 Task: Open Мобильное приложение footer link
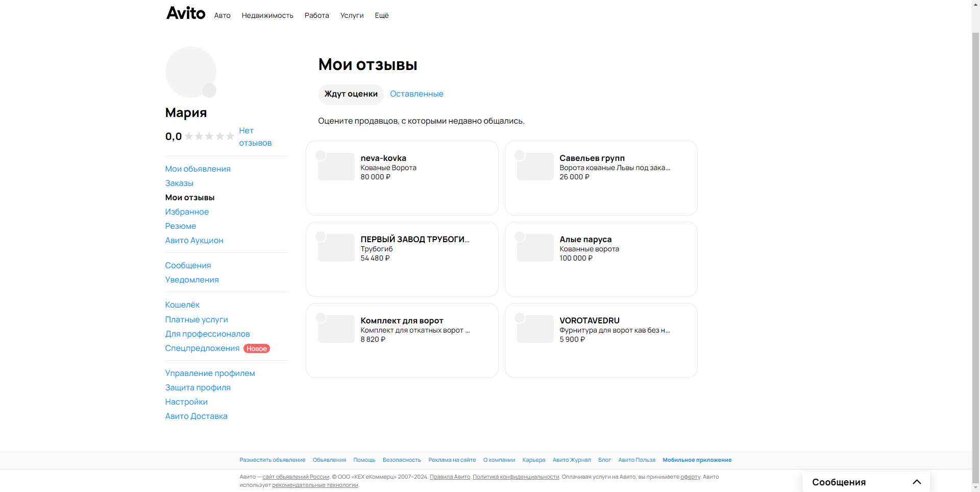coord(697,460)
